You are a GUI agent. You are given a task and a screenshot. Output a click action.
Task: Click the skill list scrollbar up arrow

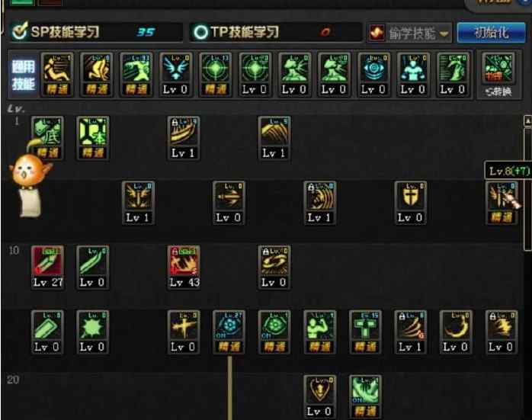click(528, 121)
